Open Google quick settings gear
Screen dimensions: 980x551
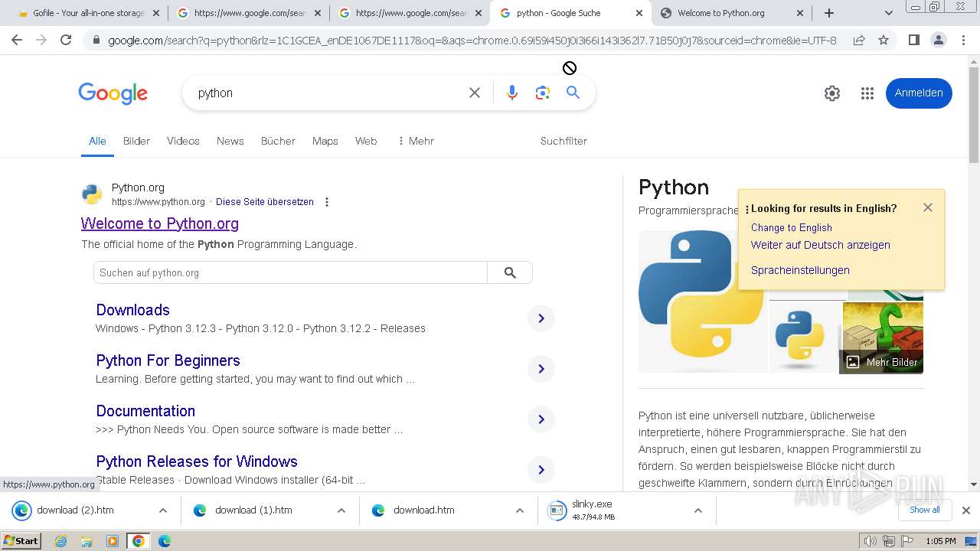coord(832,93)
